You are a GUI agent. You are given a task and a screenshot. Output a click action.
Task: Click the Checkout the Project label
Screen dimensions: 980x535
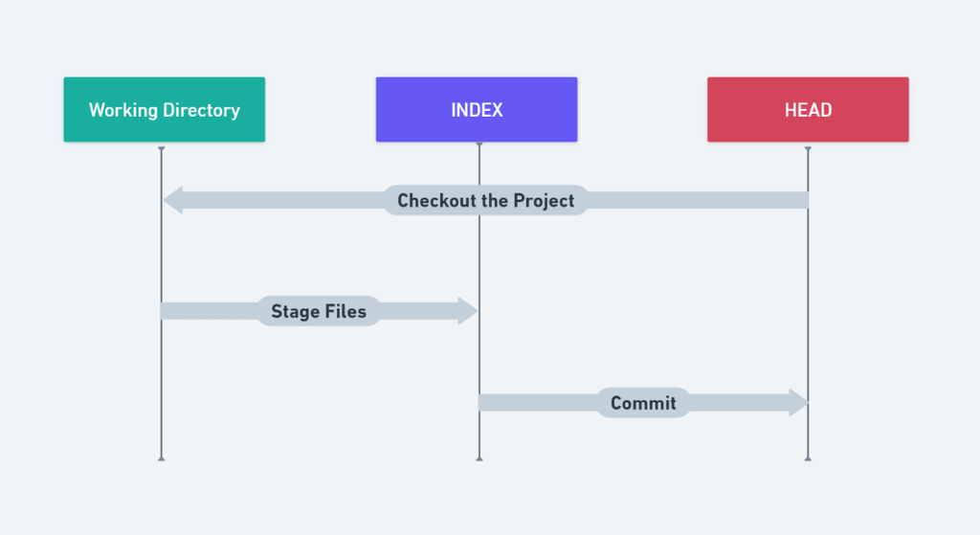coord(485,200)
